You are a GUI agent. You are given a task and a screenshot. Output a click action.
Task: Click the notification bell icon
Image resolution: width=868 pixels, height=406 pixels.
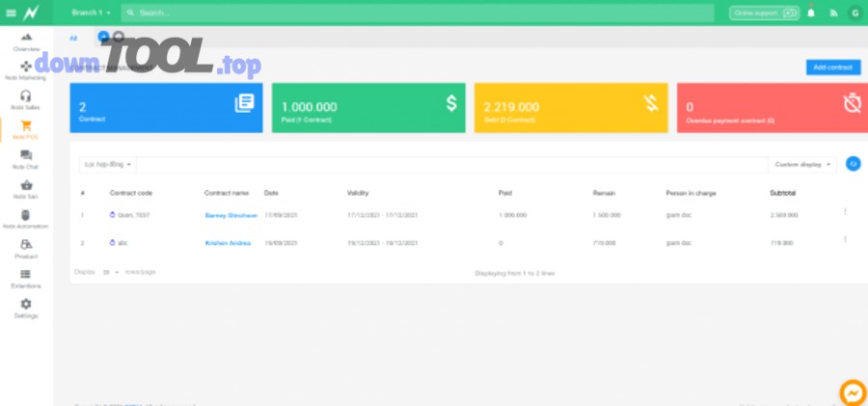[x=811, y=13]
